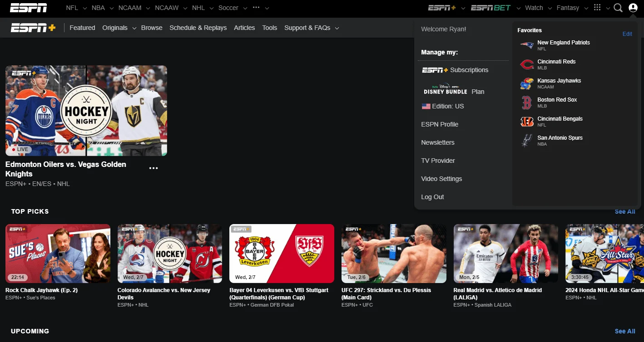Open NHL All-Star Game thumbnail
The width and height of the screenshot is (644, 342).
(x=604, y=254)
